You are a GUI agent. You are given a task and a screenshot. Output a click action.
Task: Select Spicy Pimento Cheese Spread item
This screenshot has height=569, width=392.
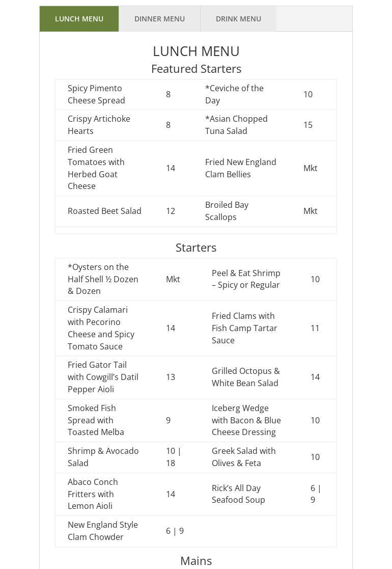point(96,94)
